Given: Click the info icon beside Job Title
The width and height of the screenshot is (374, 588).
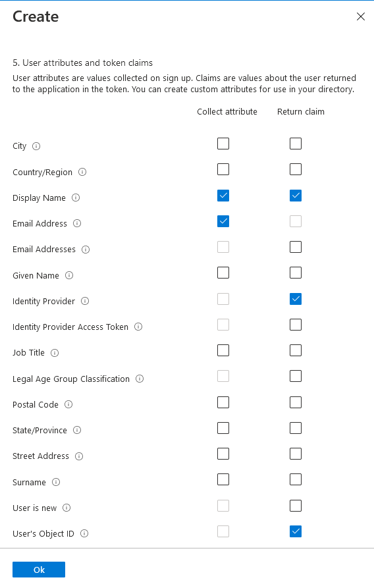Looking at the screenshot, I should pyautogui.click(x=55, y=353).
